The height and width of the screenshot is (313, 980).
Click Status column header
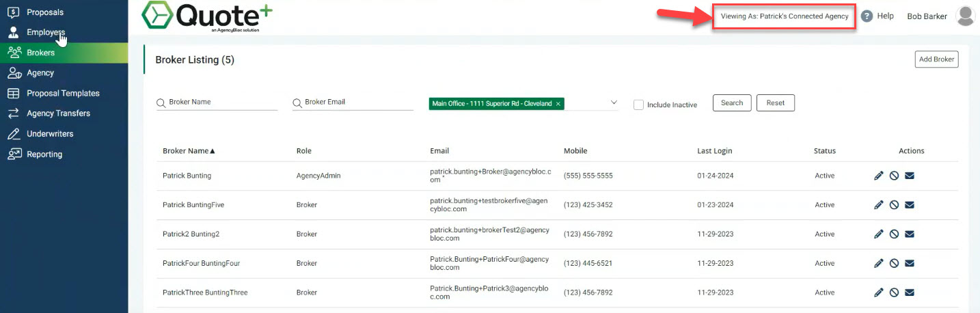[825, 151]
